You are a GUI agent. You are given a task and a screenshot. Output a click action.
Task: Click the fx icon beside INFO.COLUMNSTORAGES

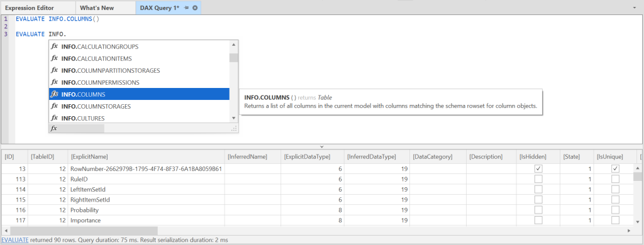click(54, 106)
